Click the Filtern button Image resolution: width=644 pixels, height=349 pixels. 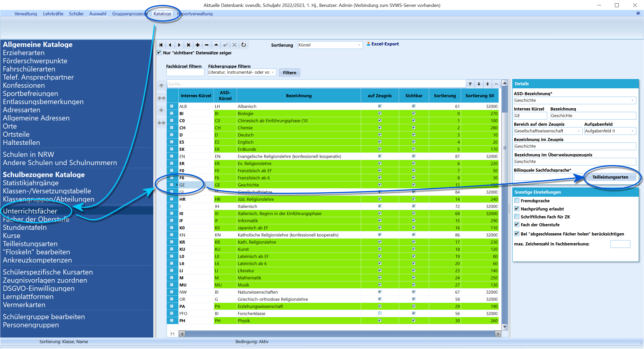click(289, 73)
